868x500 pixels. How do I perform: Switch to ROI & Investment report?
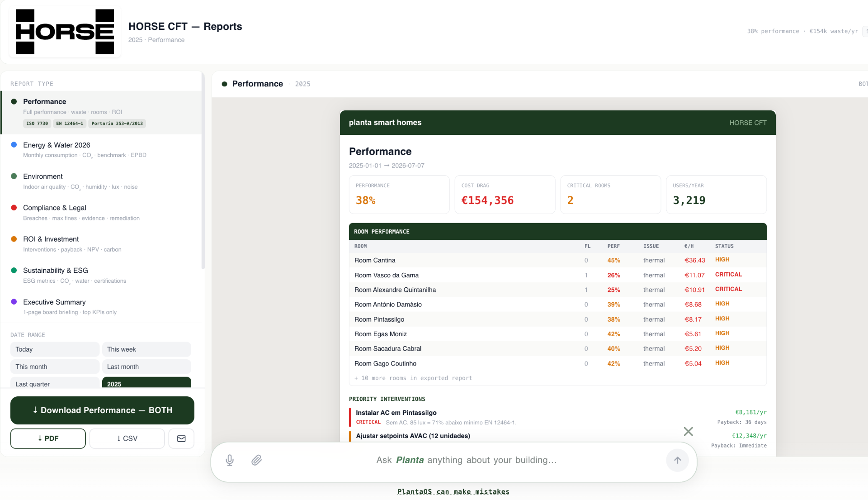(x=101, y=244)
